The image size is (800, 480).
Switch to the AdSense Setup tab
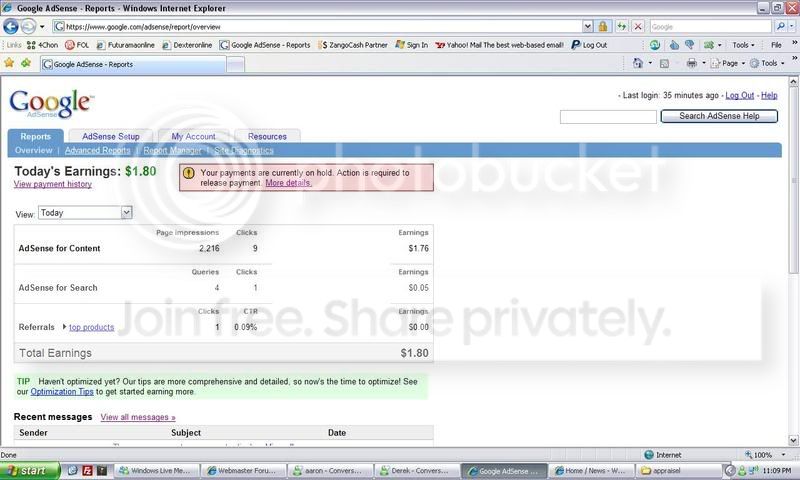[x=111, y=136]
